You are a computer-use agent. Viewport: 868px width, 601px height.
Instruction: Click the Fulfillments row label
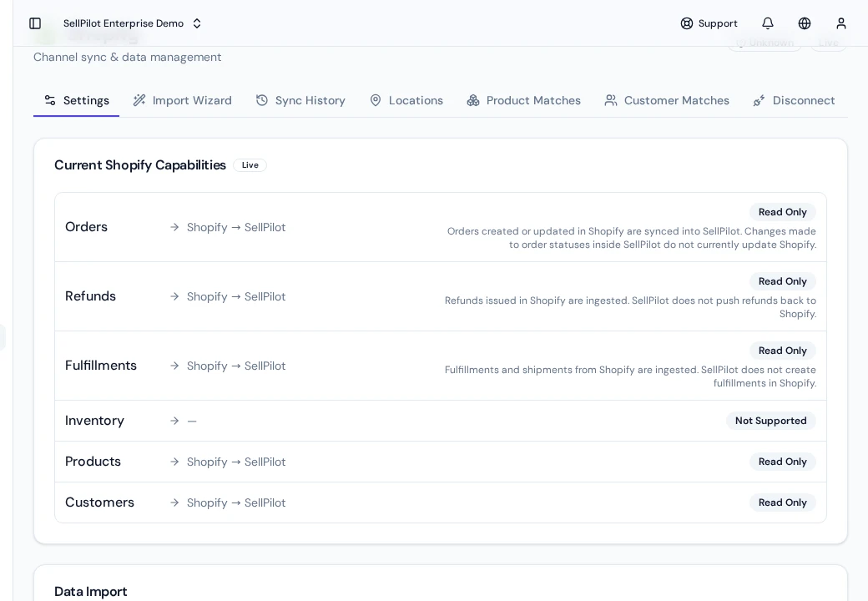(x=101, y=366)
